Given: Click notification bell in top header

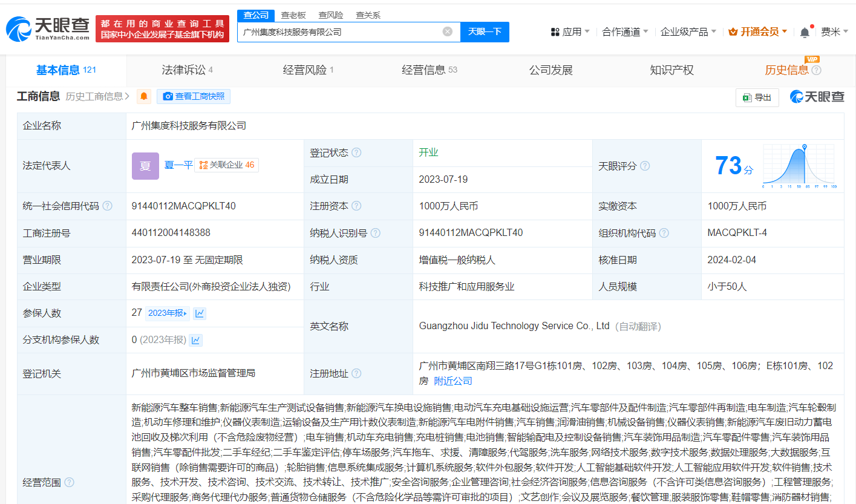Looking at the screenshot, I should tap(805, 32).
